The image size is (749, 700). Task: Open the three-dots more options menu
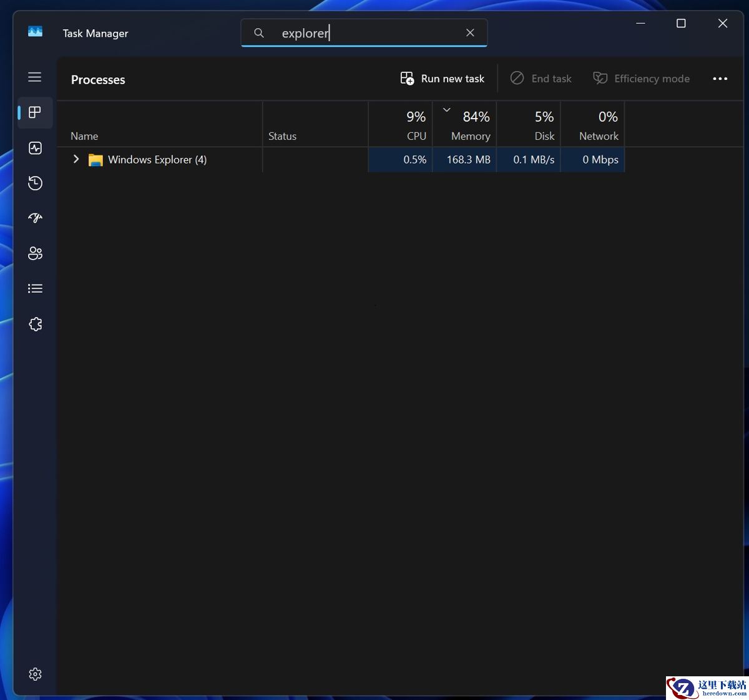[720, 79]
